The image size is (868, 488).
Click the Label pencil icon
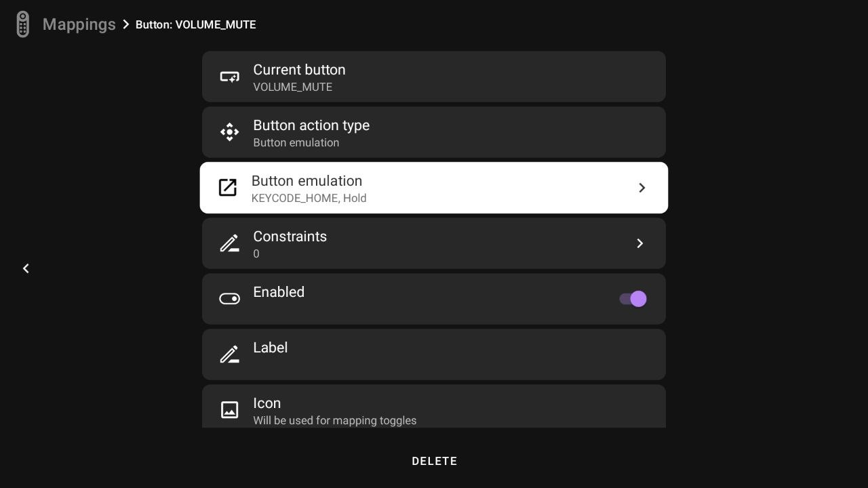229,354
